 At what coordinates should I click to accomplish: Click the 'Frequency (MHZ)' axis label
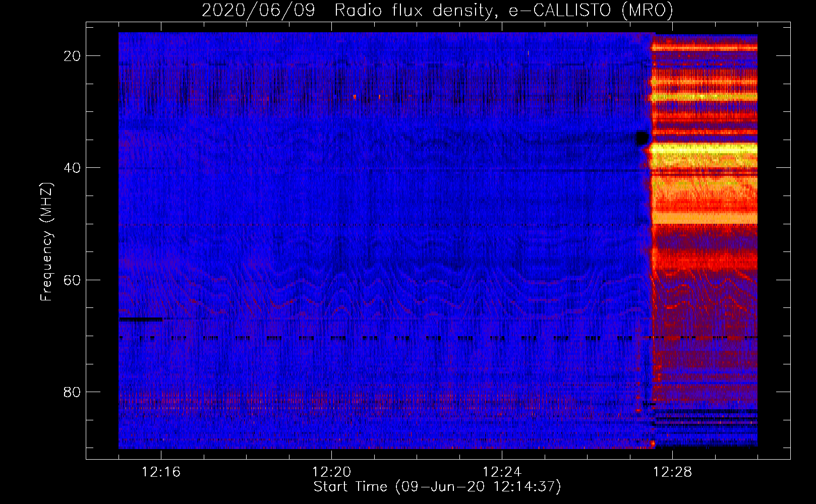[46, 242]
